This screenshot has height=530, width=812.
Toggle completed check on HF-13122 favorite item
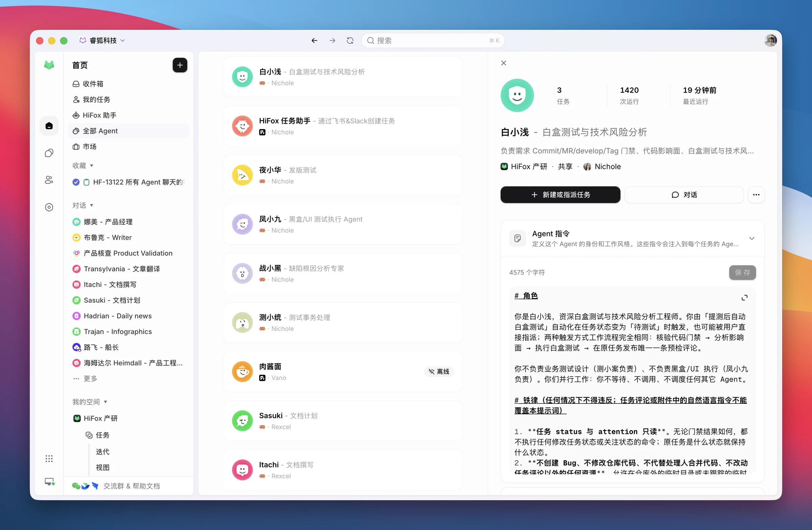tap(76, 182)
